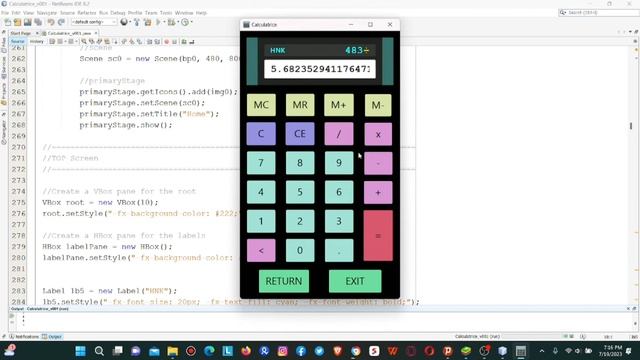Open Microsoft Edge from taskbar
640x360 pixels.
pyautogui.click(x=209, y=351)
